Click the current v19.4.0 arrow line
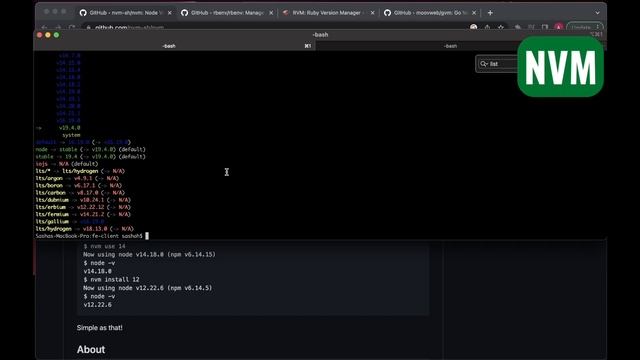640x360 pixels. pos(58,128)
